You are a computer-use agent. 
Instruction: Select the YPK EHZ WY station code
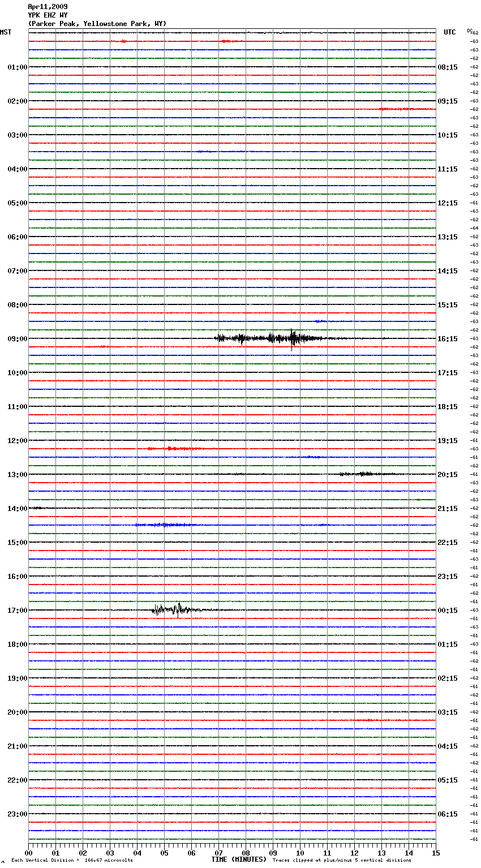[x=48, y=15]
